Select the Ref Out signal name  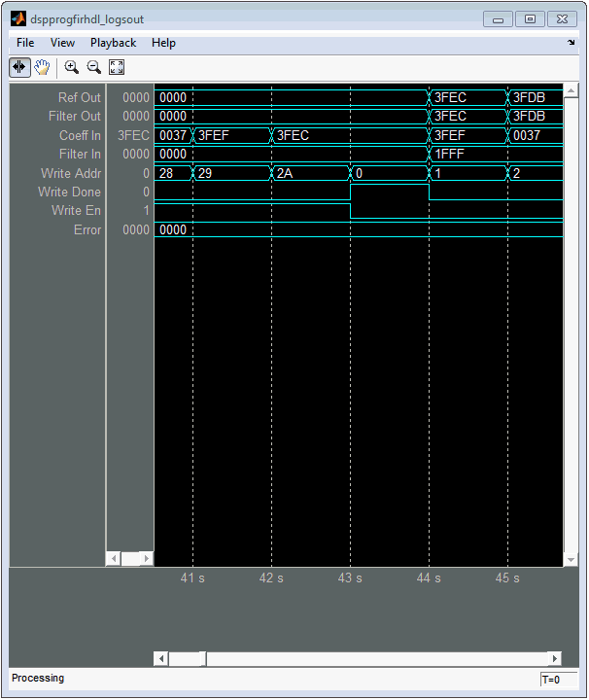[80, 98]
